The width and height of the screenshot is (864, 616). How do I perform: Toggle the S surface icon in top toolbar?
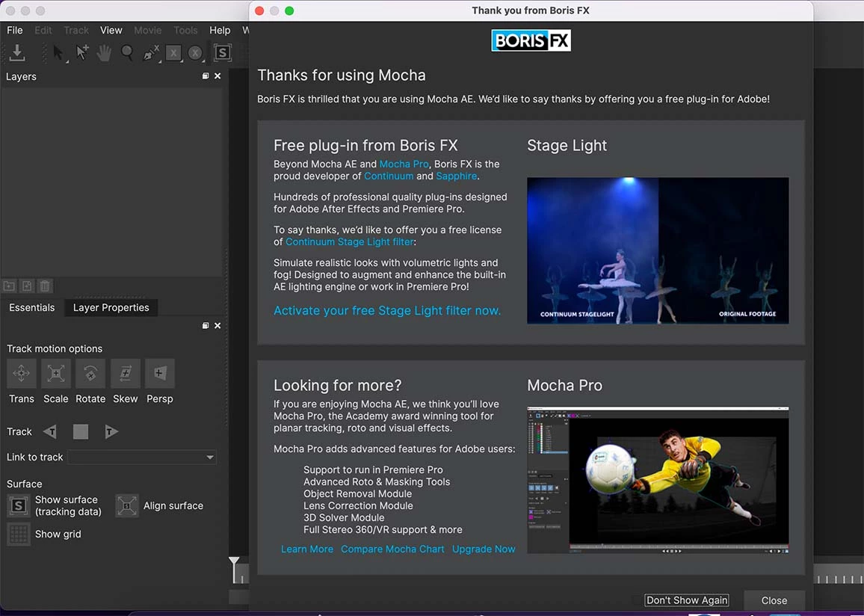click(x=222, y=53)
